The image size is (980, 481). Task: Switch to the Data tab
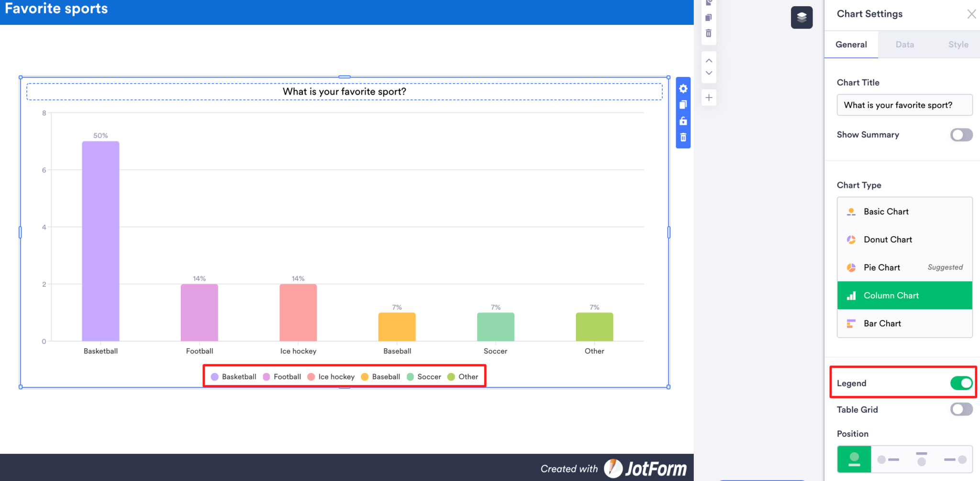coord(904,44)
